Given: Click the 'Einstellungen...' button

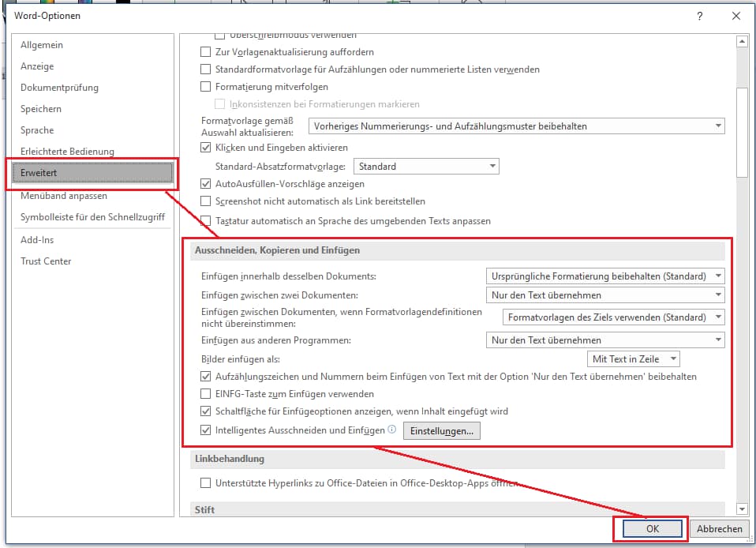Looking at the screenshot, I should coord(442,431).
